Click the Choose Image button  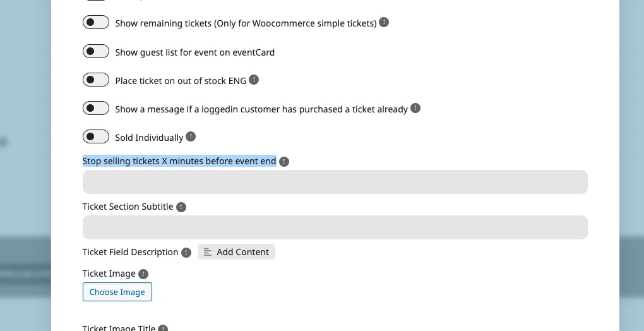point(117,292)
